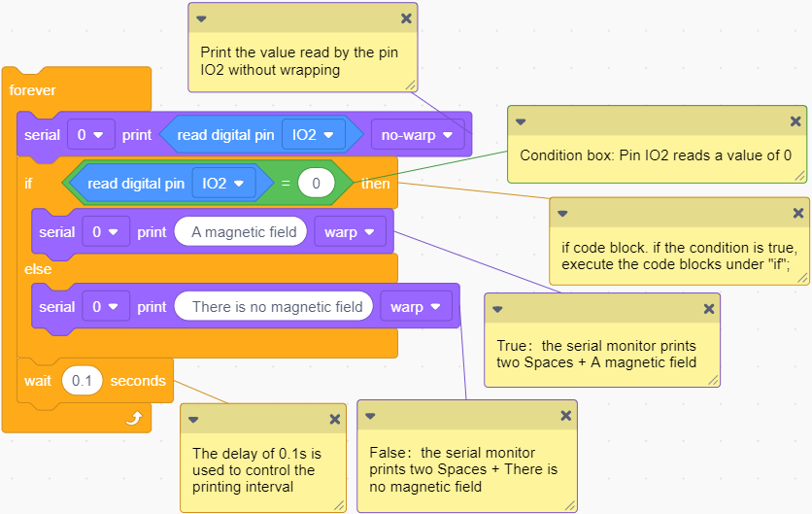Screen dimensions: 812x514
Task: Close the 'Condition box' comment note
Action: [x=795, y=121]
